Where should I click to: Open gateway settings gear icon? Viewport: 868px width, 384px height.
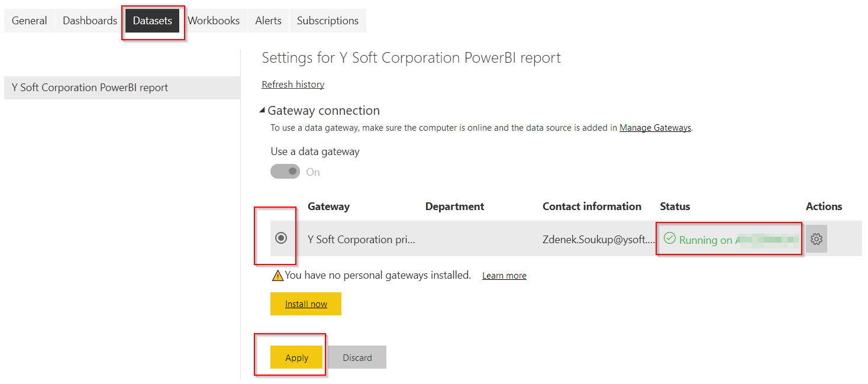(x=817, y=239)
